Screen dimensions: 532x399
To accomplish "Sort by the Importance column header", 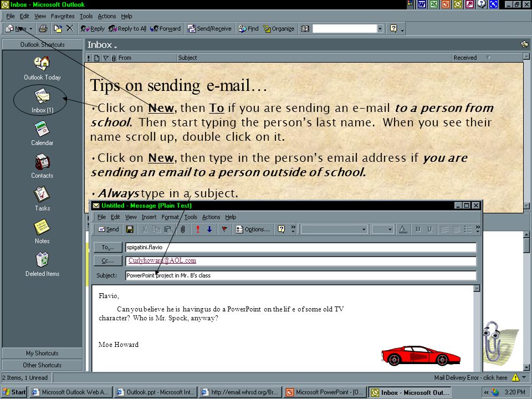I will pyautogui.click(x=89, y=58).
